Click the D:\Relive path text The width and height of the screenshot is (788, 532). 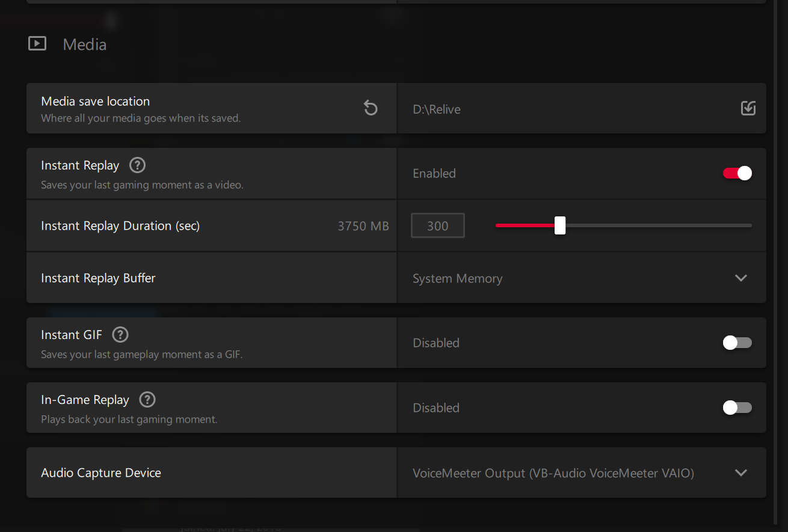(x=437, y=109)
